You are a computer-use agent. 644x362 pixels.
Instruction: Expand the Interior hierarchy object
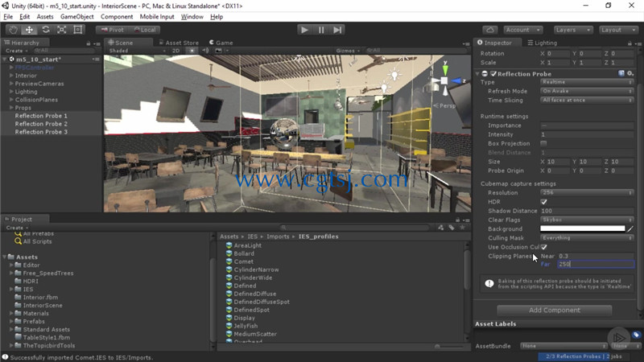pos(11,76)
